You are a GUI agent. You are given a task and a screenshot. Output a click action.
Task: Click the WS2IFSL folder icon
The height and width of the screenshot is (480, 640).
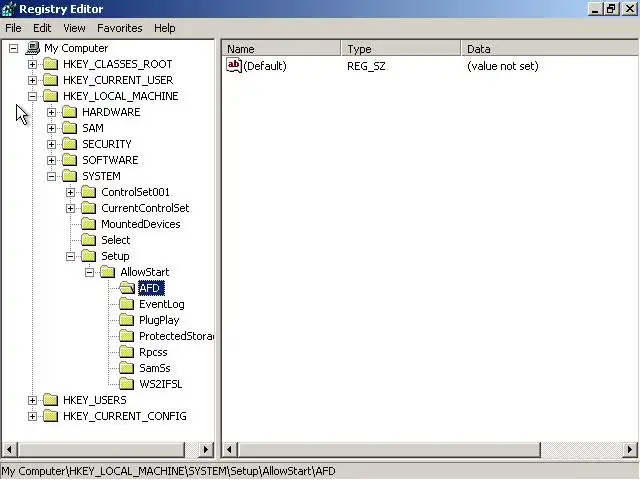tap(127, 384)
